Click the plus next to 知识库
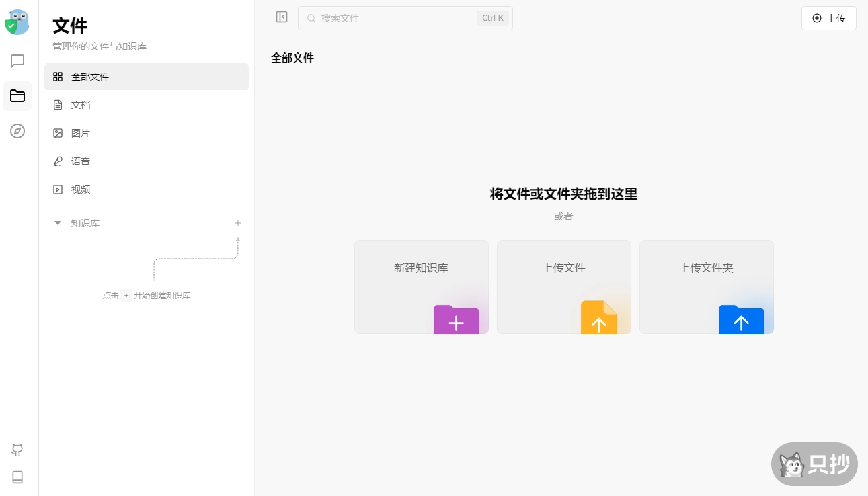The width and height of the screenshot is (868, 496). (x=237, y=223)
